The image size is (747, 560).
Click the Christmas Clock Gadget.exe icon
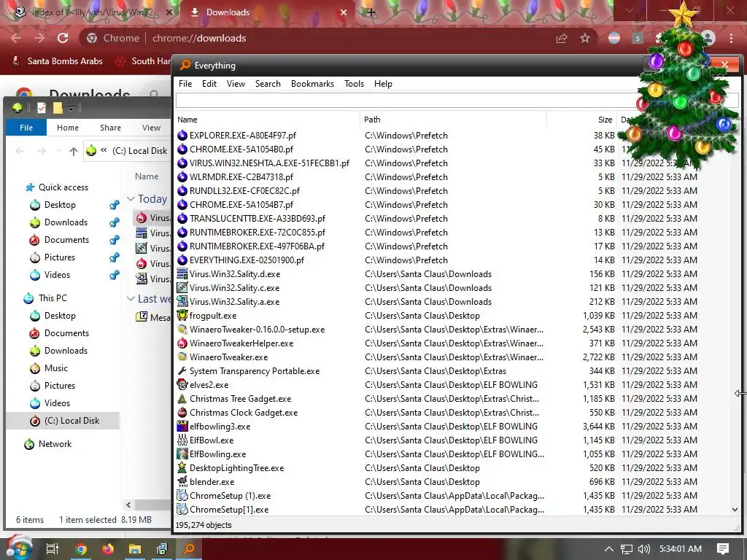point(182,413)
